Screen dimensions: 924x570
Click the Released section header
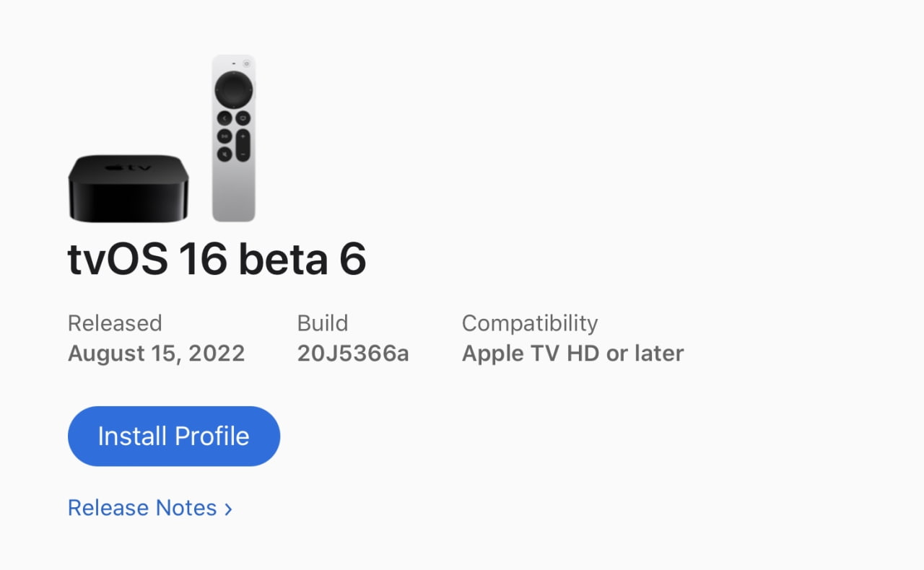114,323
